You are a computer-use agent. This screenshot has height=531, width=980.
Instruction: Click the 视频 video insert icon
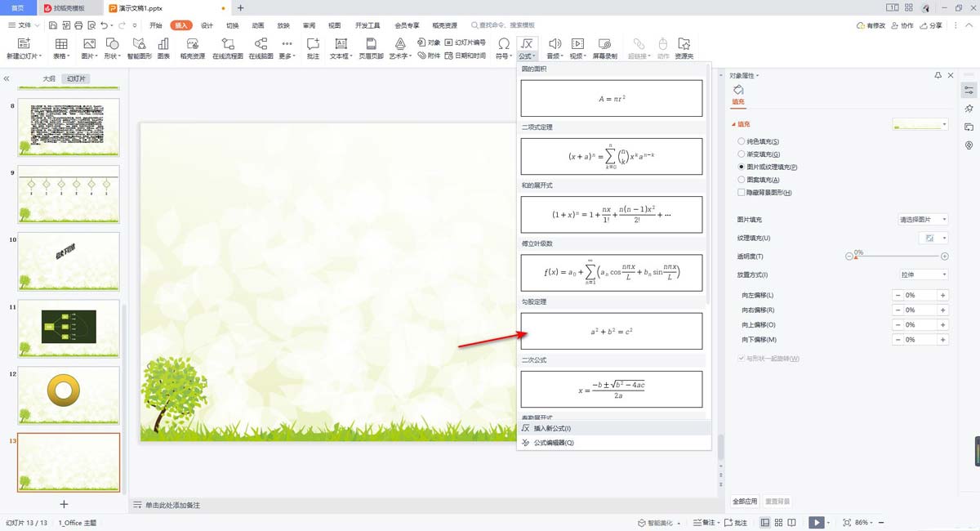(577, 43)
